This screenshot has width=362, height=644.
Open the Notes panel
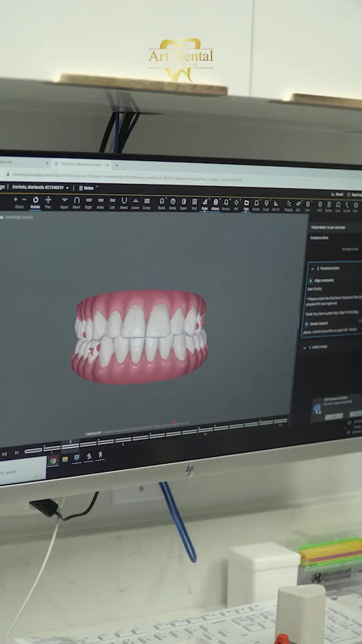pos(86,188)
